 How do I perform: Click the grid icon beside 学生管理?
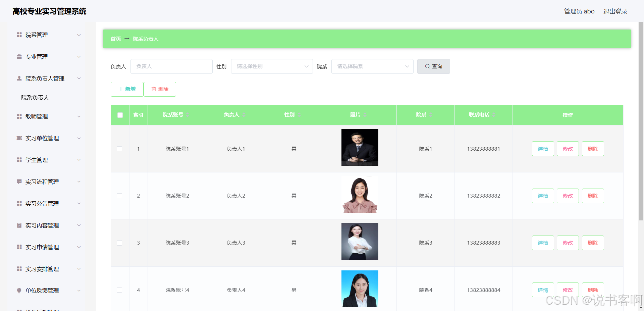coord(19,160)
